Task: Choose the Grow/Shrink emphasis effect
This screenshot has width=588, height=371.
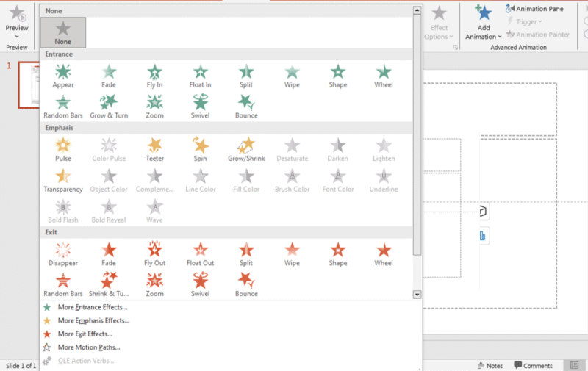Action: click(x=246, y=150)
